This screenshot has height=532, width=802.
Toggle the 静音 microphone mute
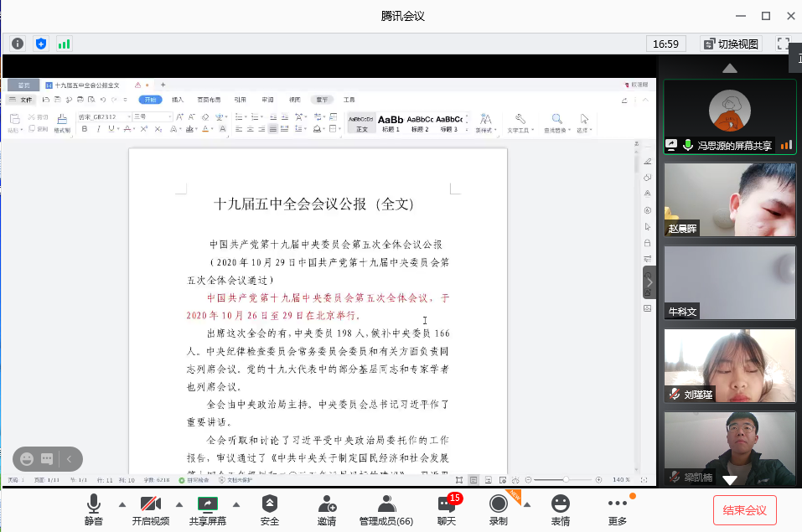[x=93, y=509]
